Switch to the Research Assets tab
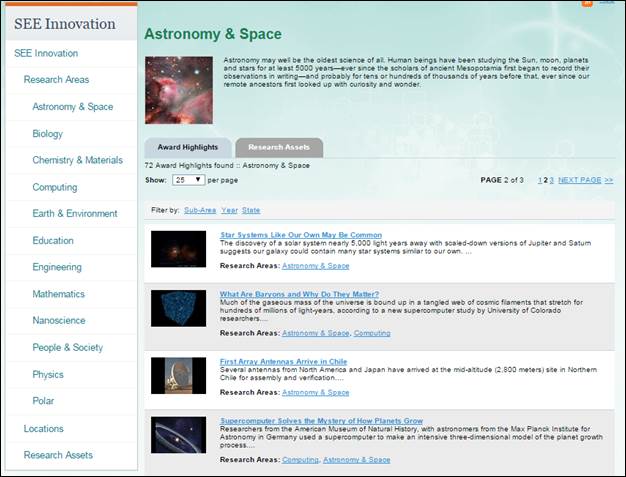This screenshot has width=626, height=477. (x=279, y=147)
